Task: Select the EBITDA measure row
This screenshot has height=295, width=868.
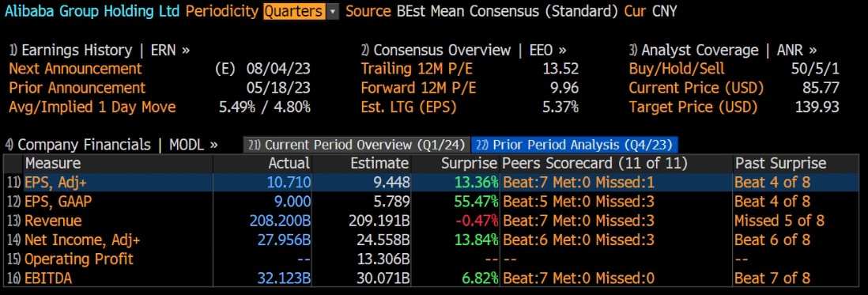Action: pos(434,278)
